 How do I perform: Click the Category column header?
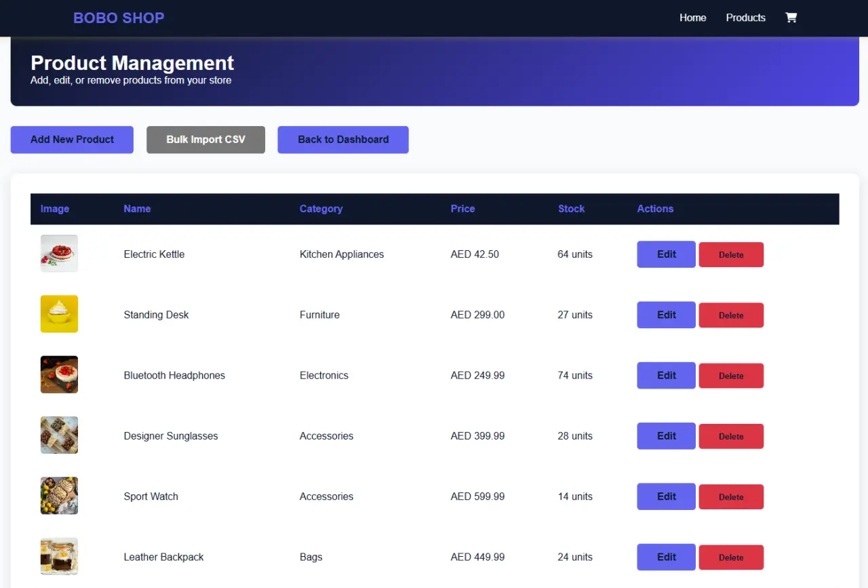[321, 209]
